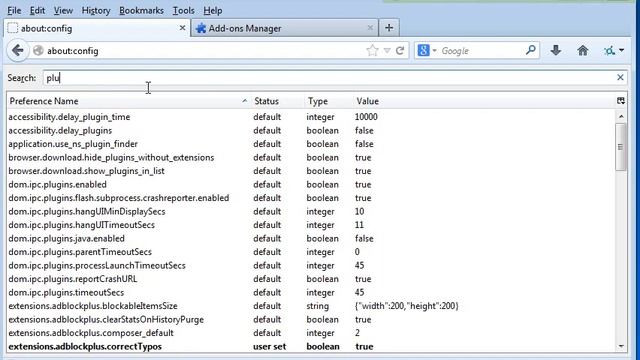Screen dimensions: 640x360
Task: Select accessibility.delay_plugins preference
Action: click(x=311, y=130)
